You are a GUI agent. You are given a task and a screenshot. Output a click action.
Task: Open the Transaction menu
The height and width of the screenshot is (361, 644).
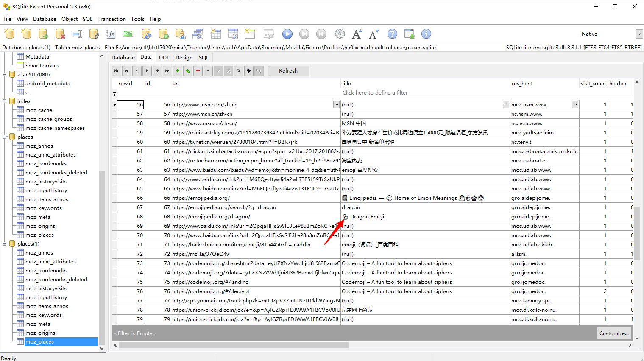coord(112,19)
